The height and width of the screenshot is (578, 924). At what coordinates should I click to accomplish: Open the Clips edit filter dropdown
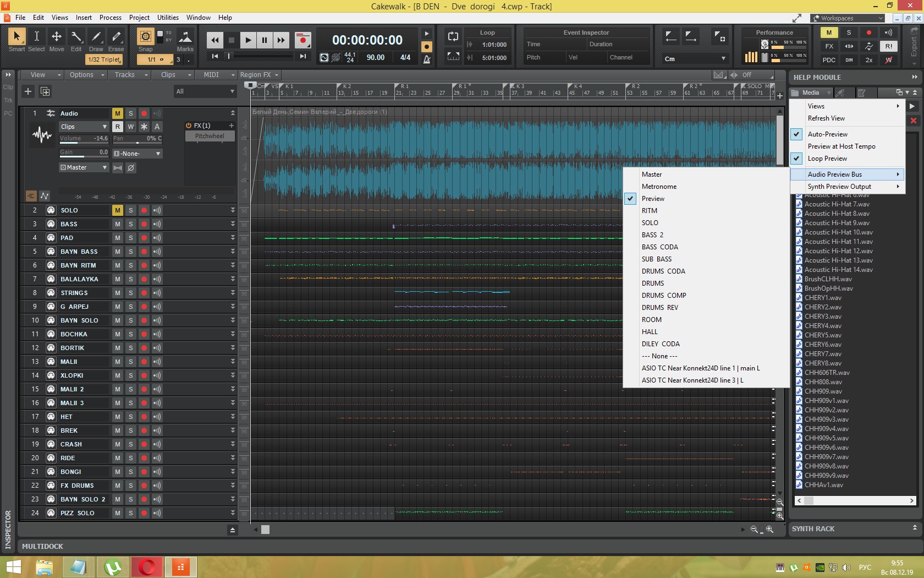click(x=84, y=127)
